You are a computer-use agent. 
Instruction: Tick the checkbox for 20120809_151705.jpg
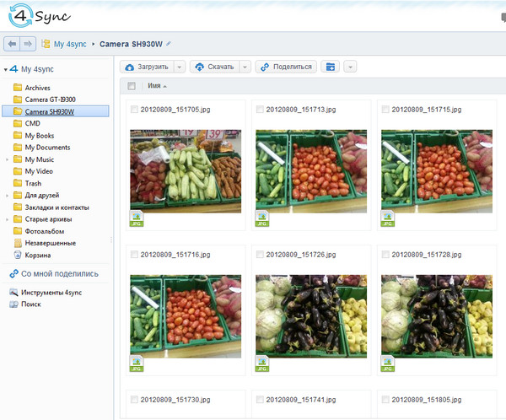pos(134,110)
